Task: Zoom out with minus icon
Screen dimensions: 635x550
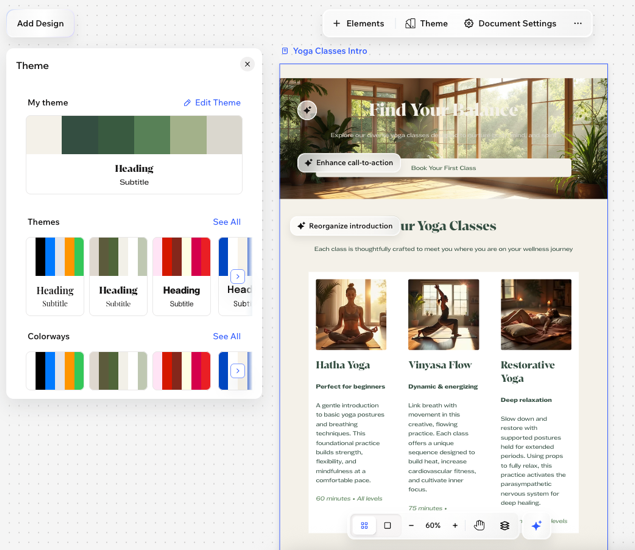Action: (411, 525)
